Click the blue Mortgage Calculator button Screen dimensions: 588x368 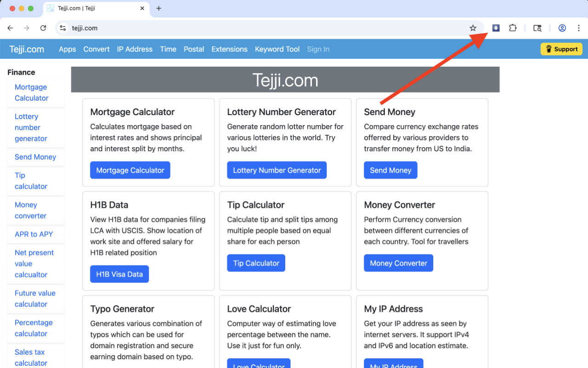[130, 170]
